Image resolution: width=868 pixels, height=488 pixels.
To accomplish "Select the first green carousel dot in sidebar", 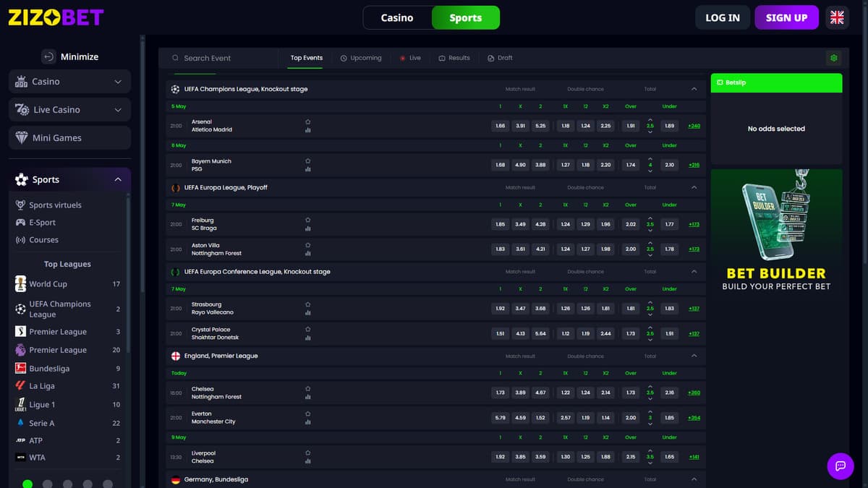I will (x=27, y=484).
